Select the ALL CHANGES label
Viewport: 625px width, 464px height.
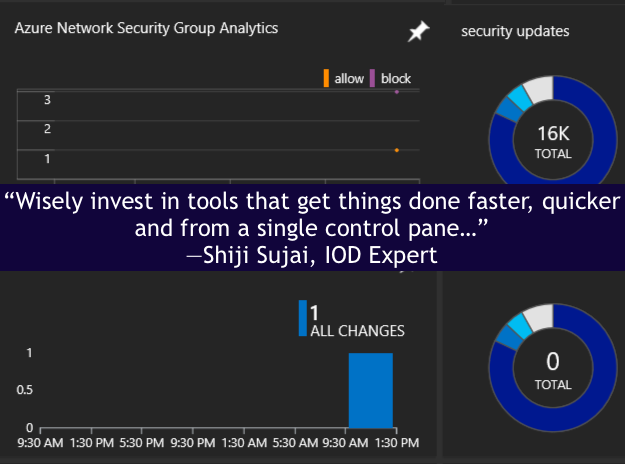358,331
